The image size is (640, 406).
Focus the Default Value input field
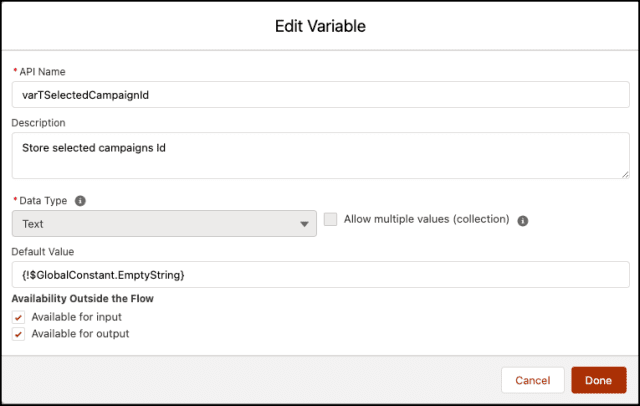point(320,274)
